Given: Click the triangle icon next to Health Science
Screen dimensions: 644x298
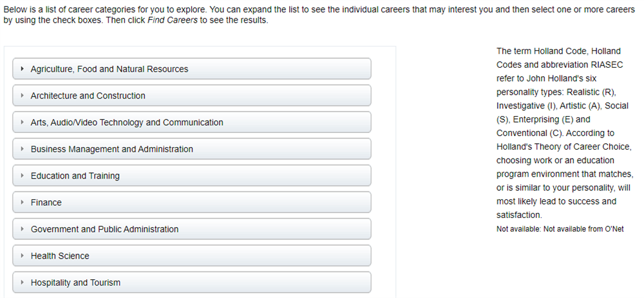Looking at the screenshot, I should point(22,256).
